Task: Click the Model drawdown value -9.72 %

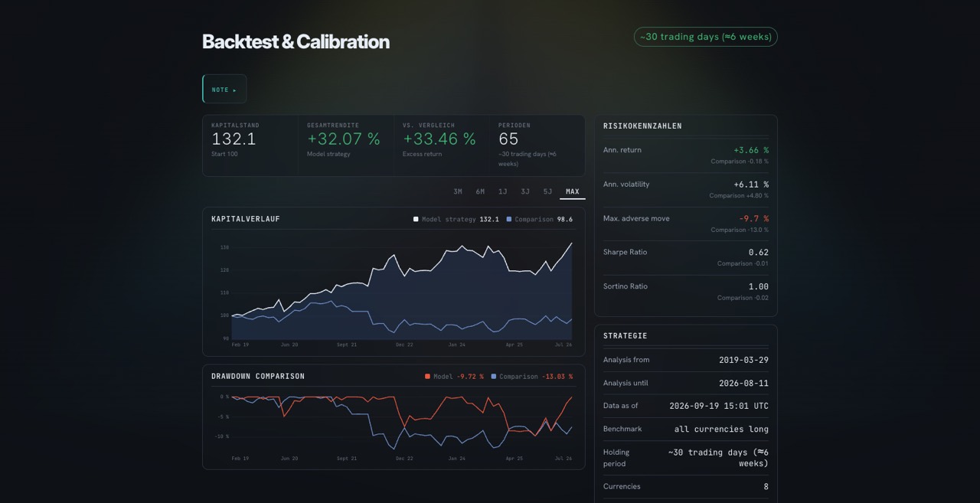Action: [x=470, y=377]
